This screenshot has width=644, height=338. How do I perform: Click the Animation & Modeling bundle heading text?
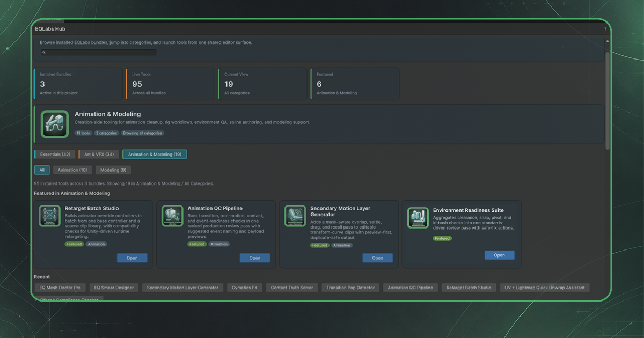point(107,114)
